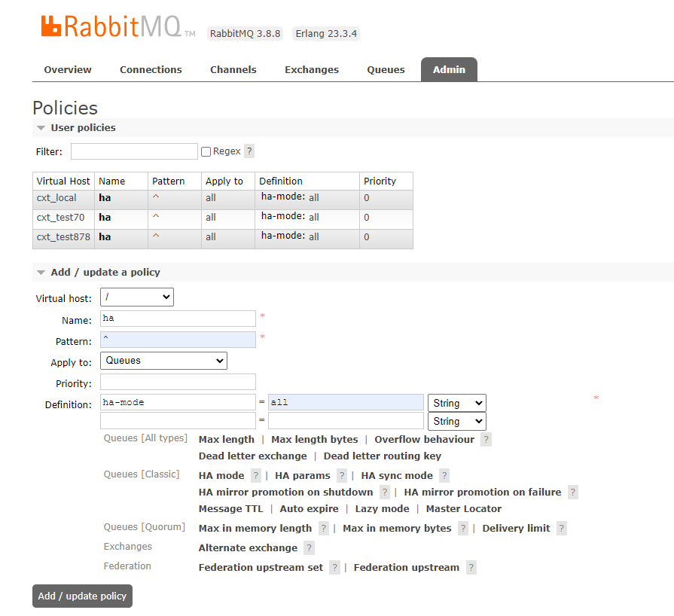Open the Channels tab
The width and height of the screenshot is (674, 616).
(x=233, y=69)
